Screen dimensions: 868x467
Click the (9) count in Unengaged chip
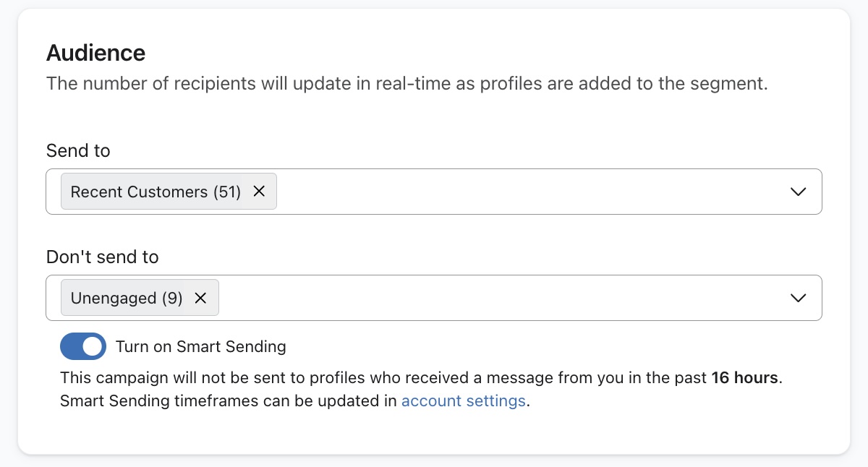(x=171, y=298)
